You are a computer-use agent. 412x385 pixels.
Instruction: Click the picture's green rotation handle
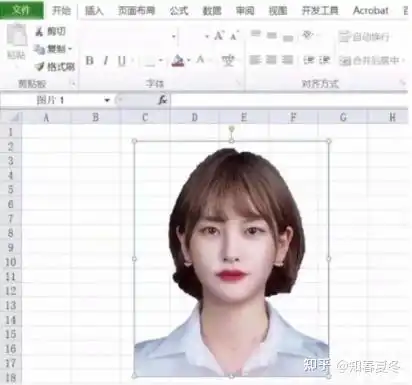(232, 128)
